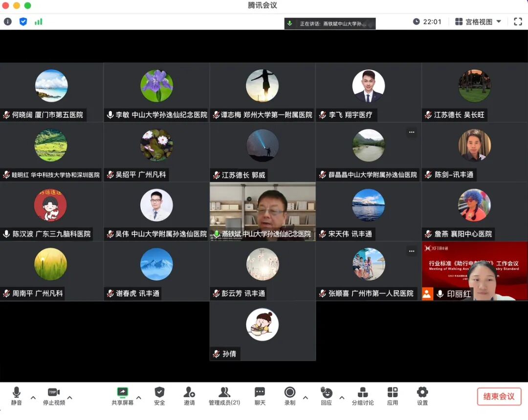Check the green network signal icon

(39, 22)
